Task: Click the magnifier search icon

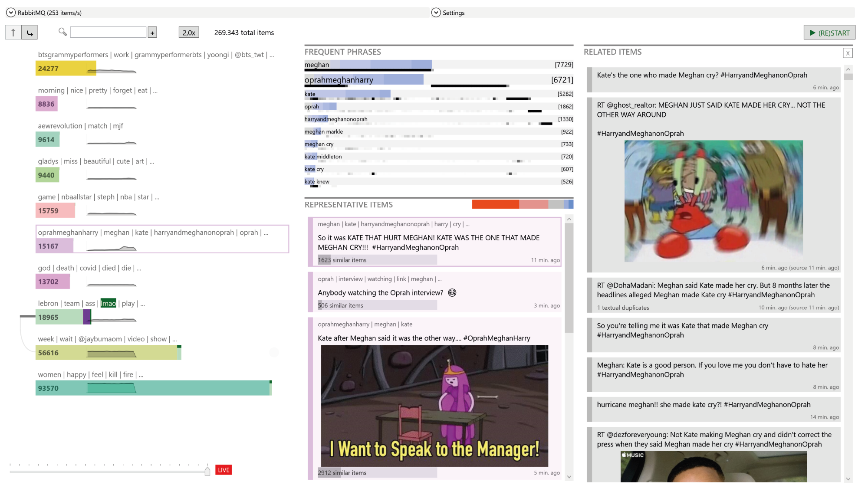Action: click(62, 32)
